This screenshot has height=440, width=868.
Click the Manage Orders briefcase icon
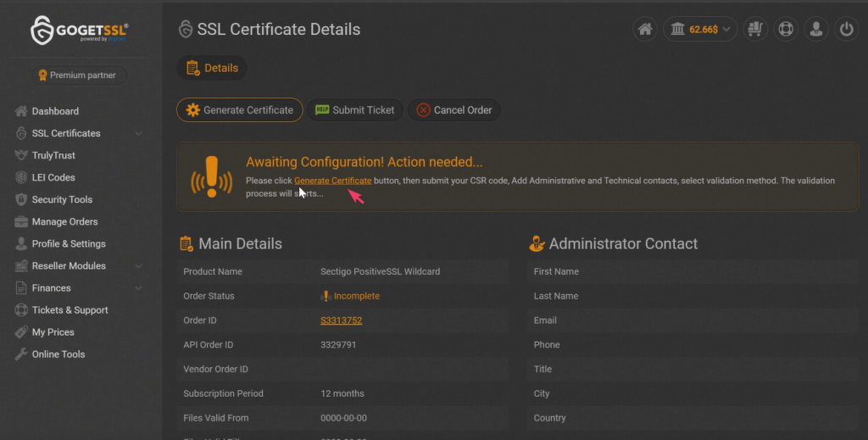[x=21, y=222]
